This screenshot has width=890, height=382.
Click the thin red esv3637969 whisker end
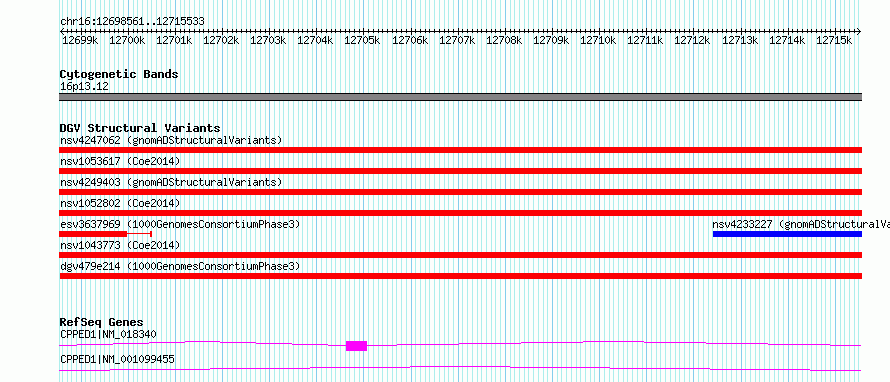[x=150, y=234]
